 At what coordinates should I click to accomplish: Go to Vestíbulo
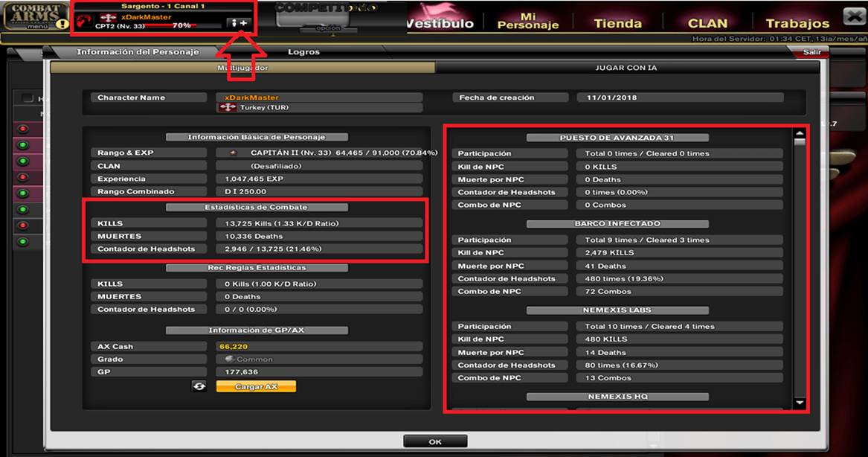coord(440,23)
